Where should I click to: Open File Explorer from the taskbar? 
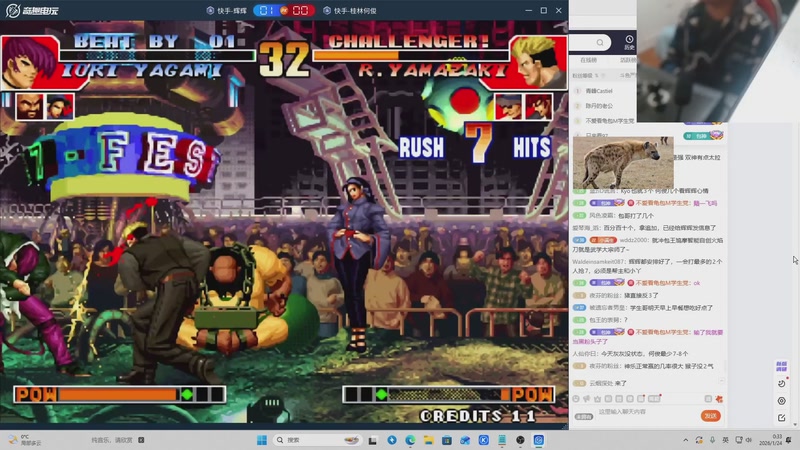(x=429, y=440)
